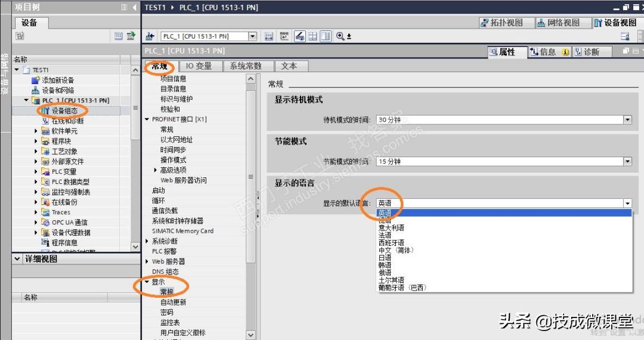Click the 在线和诊断 icon in project tree
The width and height of the screenshot is (644, 340).
[x=45, y=121]
